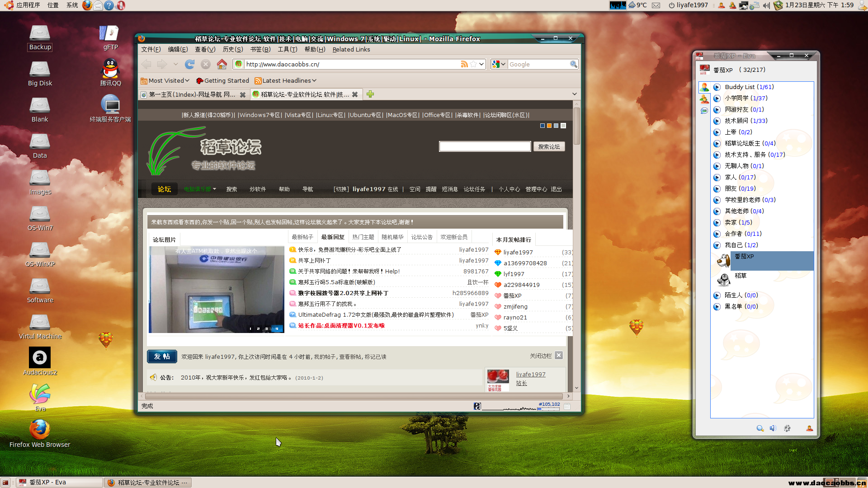Go to the Firefox Home page icon
This screenshot has height=488, width=868.
click(222, 64)
